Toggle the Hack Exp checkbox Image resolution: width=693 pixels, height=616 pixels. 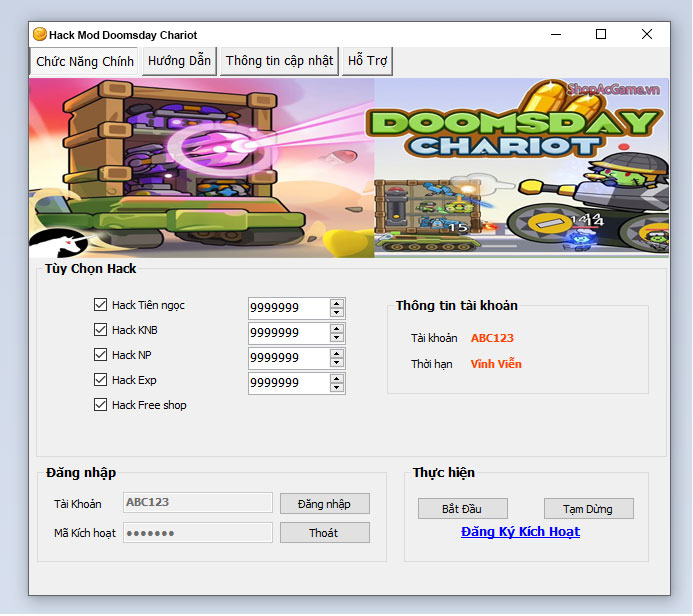coord(100,380)
